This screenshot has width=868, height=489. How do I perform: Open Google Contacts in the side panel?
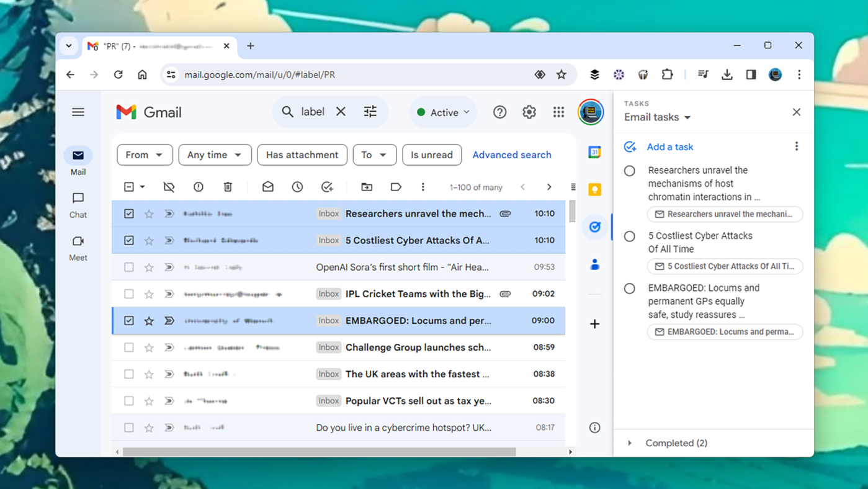[x=594, y=264]
